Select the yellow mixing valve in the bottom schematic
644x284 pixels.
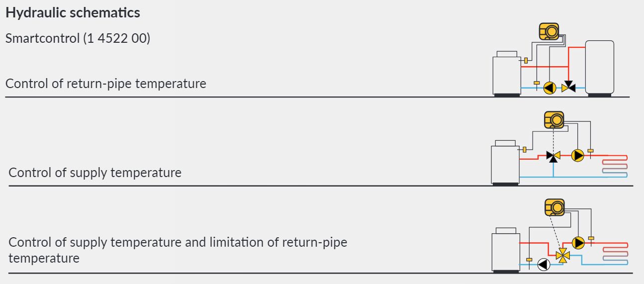(563, 256)
